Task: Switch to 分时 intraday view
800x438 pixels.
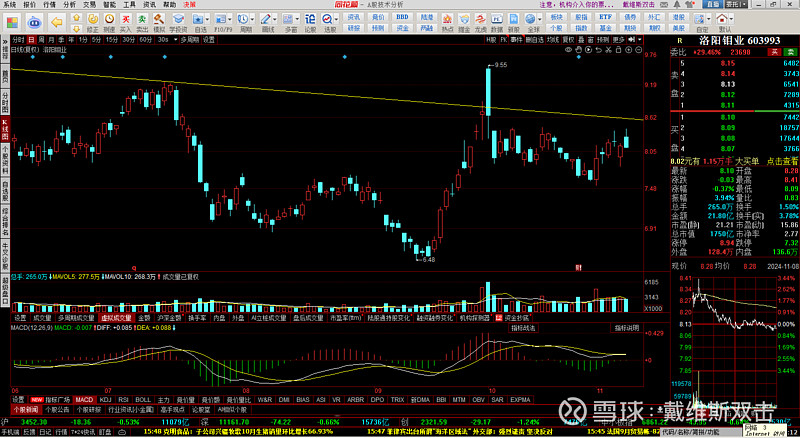Action: click(18, 40)
